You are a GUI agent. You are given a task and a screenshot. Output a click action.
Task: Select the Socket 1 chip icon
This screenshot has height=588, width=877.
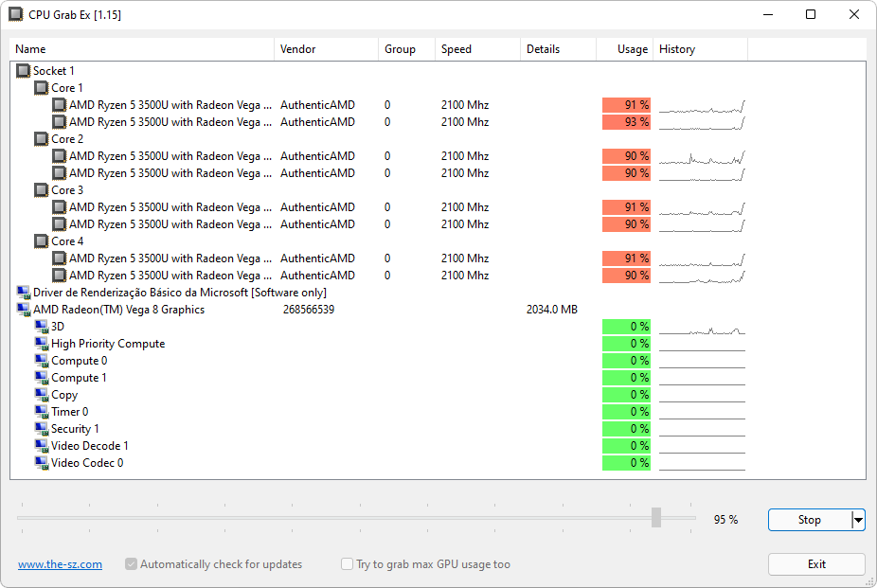[23, 71]
